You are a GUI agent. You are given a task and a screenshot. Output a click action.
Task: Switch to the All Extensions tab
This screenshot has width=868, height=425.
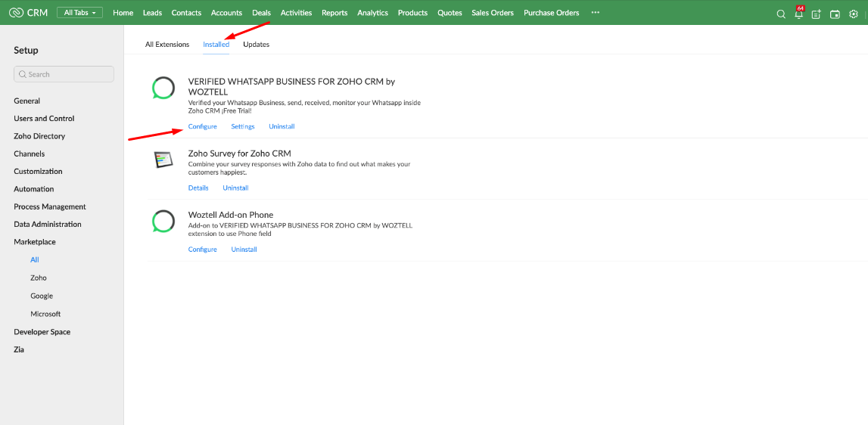click(167, 45)
